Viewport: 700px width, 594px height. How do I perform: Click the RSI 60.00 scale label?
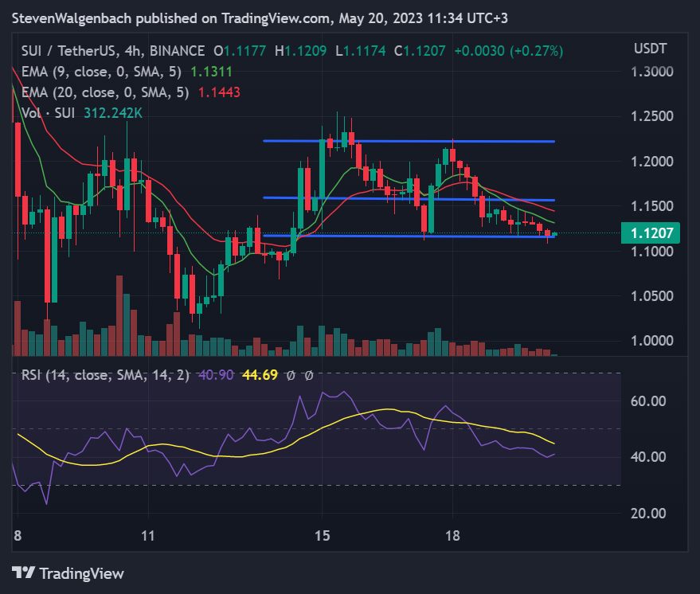648,401
